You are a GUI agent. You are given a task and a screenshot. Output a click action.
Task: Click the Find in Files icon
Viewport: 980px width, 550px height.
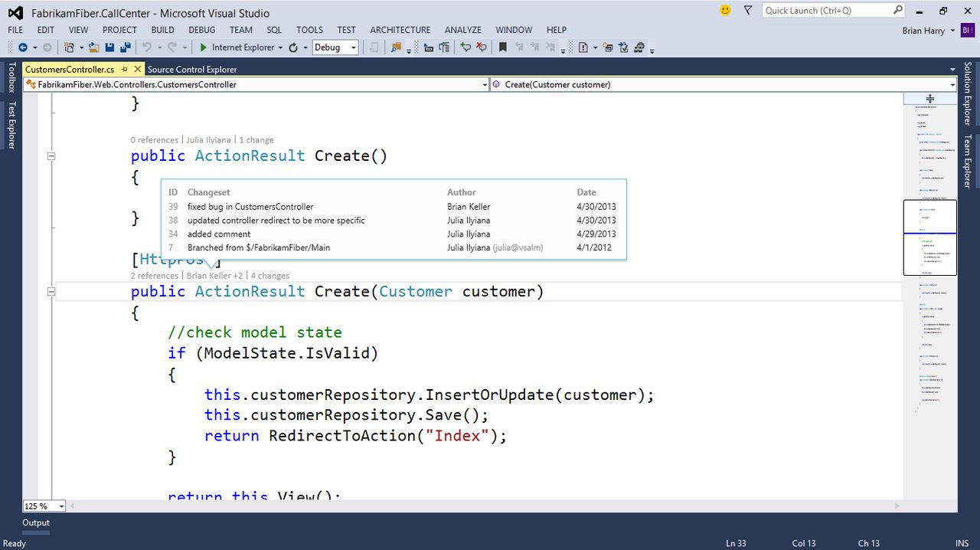(396, 47)
